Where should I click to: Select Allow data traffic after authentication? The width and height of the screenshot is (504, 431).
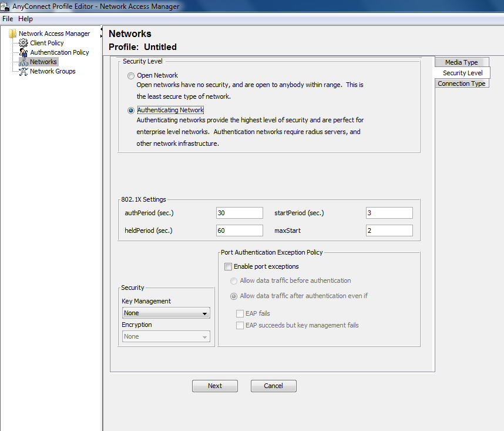(234, 296)
